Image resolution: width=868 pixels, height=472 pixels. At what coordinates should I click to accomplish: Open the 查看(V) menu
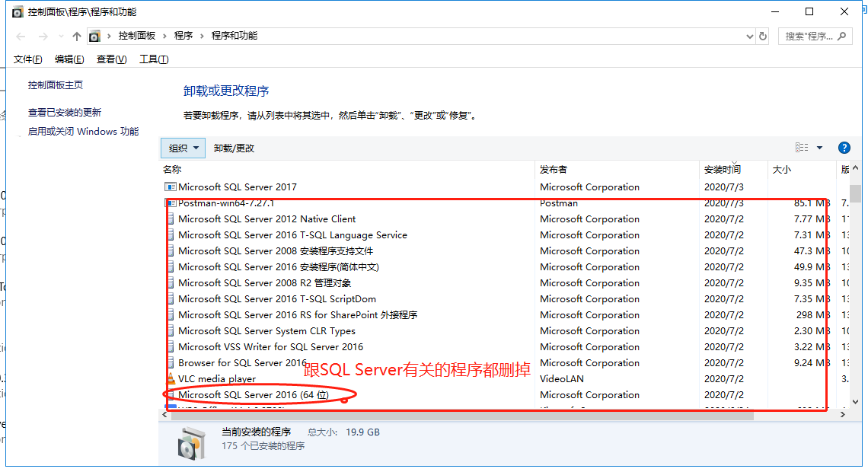click(111, 59)
